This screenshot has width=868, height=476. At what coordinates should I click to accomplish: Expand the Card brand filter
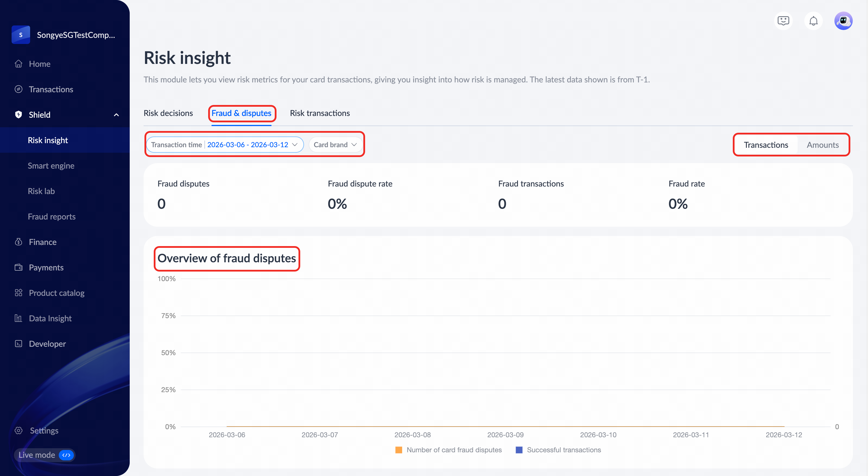click(x=335, y=145)
